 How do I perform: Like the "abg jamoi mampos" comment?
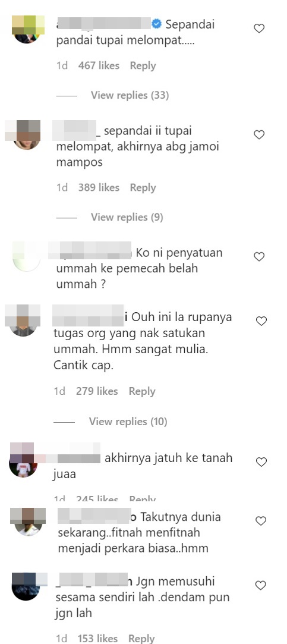259,135
